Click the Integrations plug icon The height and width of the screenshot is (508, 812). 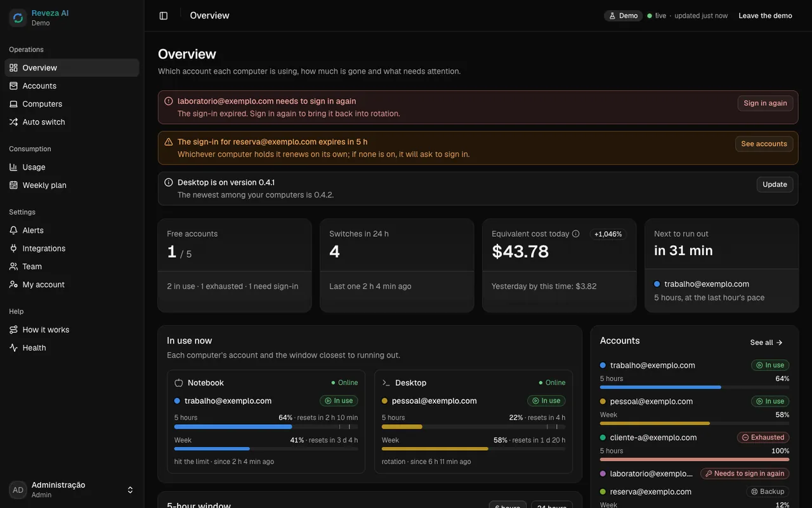(13, 248)
